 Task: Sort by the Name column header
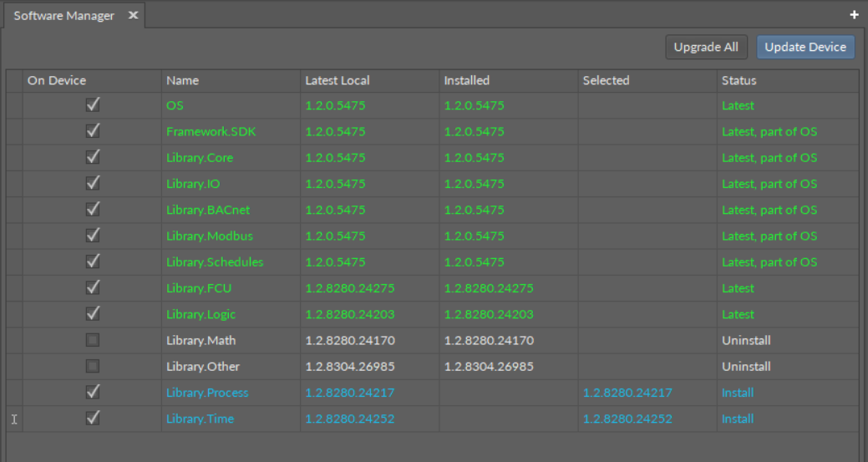[182, 80]
